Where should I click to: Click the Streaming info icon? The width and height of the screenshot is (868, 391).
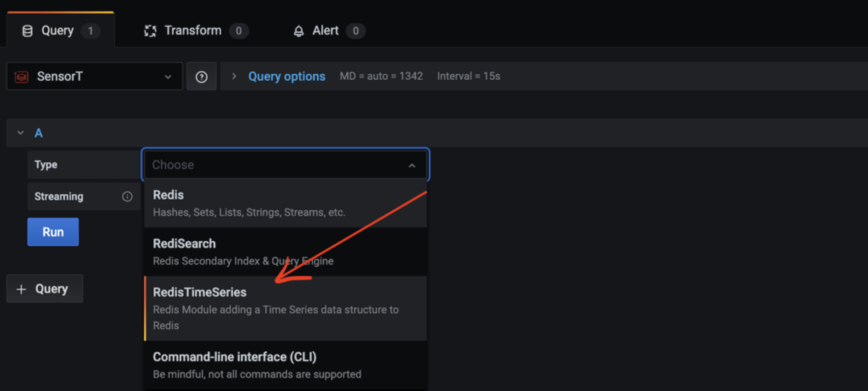pyautogui.click(x=127, y=197)
